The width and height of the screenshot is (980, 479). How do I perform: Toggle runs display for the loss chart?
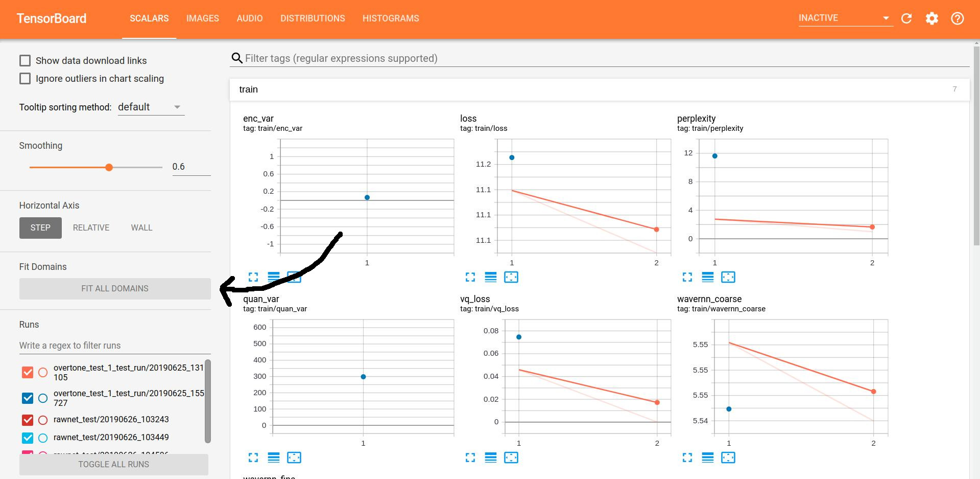pyautogui.click(x=490, y=277)
